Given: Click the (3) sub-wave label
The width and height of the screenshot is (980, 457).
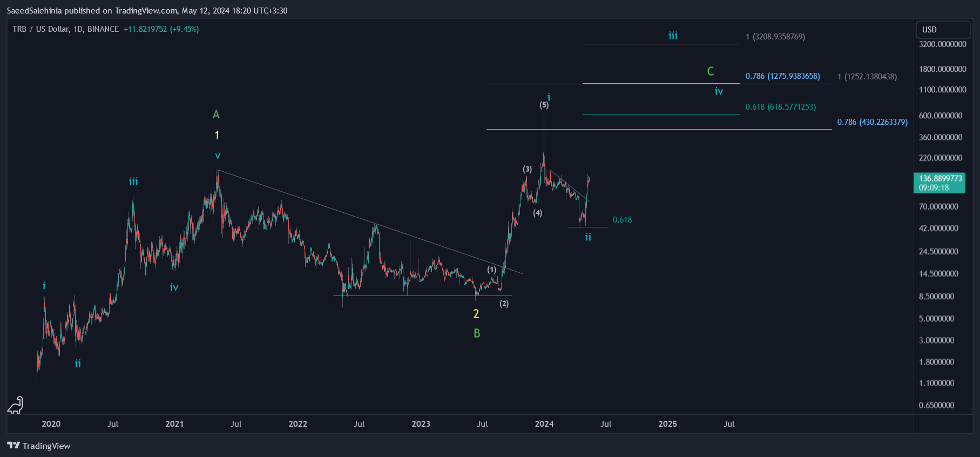Looking at the screenshot, I should [x=528, y=169].
